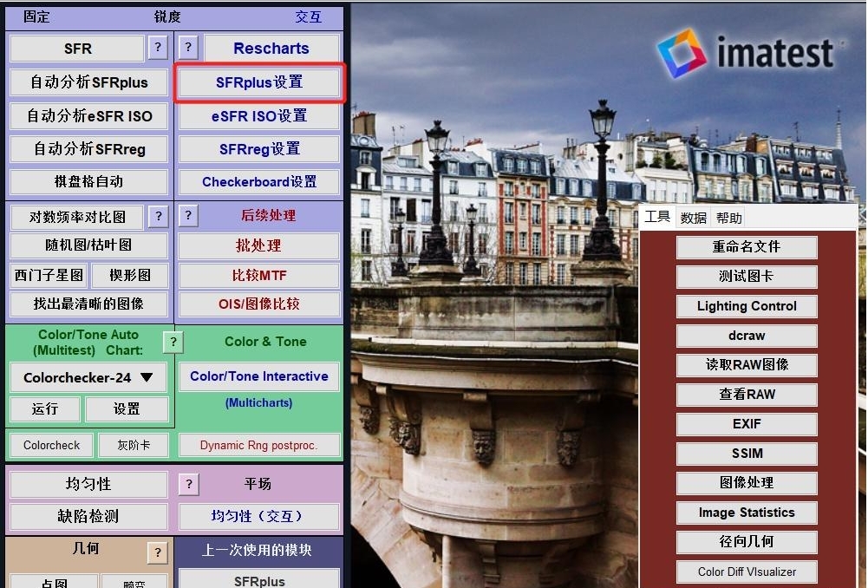Click the help button next to 后续处理
The image size is (868, 588).
(188, 216)
